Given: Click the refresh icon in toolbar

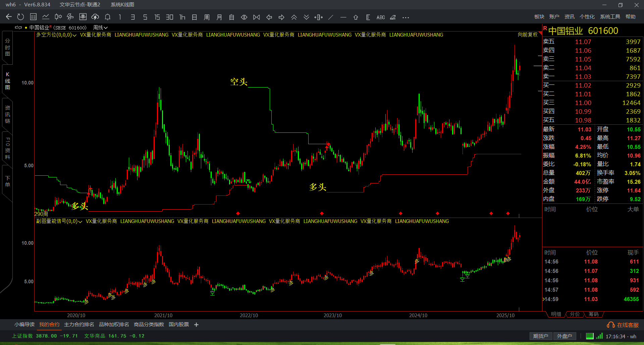Looking at the screenshot, I should pos(20,17).
